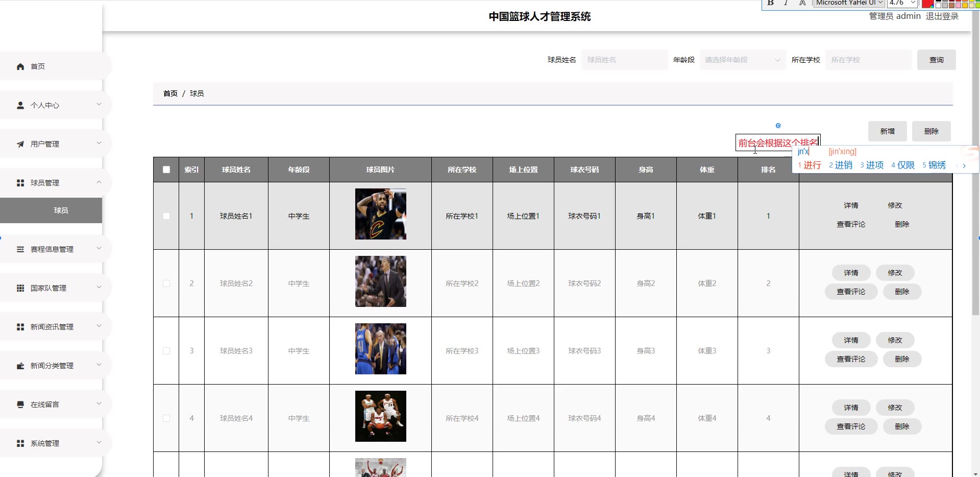
Task: Pick the white color swatch
Action: pos(938,5)
